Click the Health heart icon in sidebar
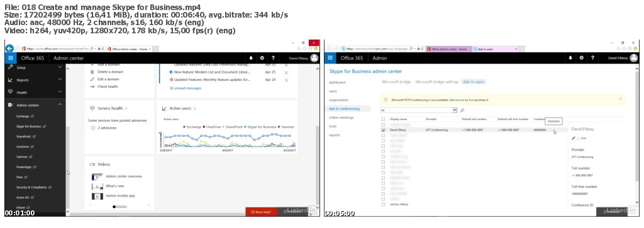 tap(10, 92)
